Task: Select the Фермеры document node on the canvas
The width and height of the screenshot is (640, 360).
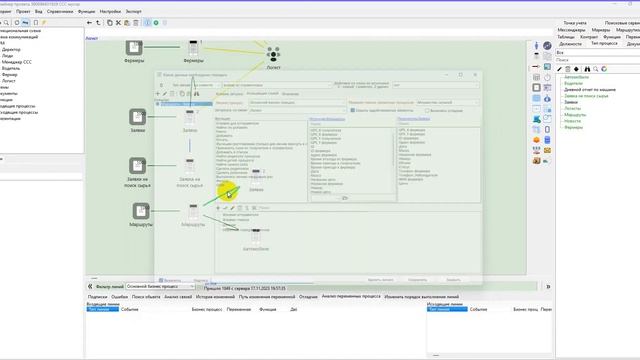Action: 134,48
